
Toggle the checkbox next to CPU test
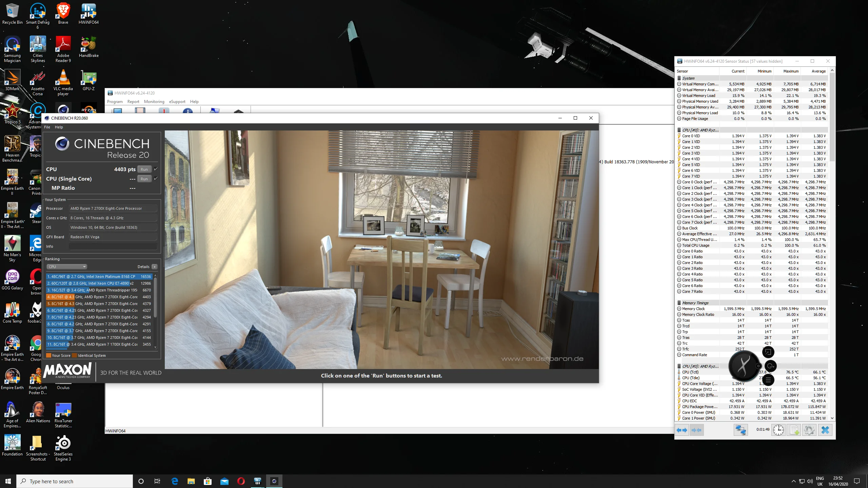[156, 169]
